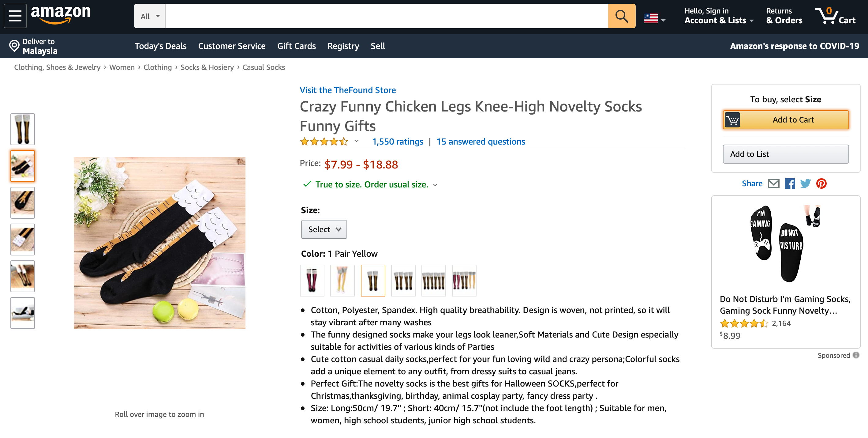Select the first product thumbnail image
Screen dimensions: 868x438
coord(23,129)
